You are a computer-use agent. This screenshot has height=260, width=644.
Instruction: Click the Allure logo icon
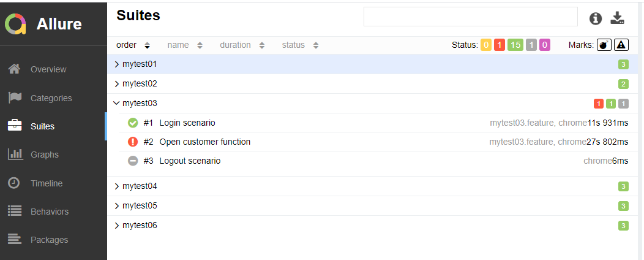click(x=15, y=24)
